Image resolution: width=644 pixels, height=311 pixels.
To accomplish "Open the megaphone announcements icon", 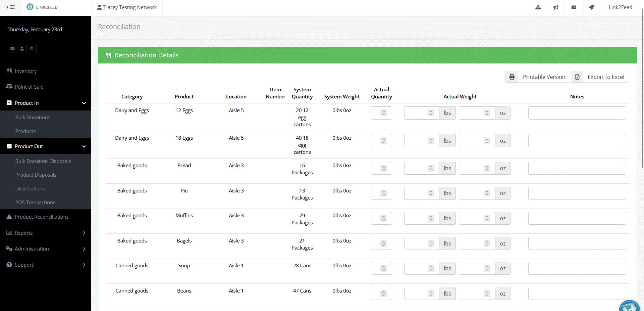I will (556, 7).
